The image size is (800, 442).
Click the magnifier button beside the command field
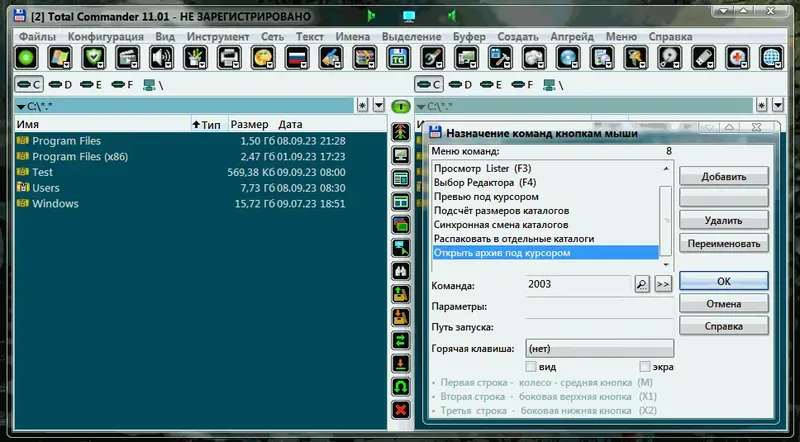coord(642,284)
